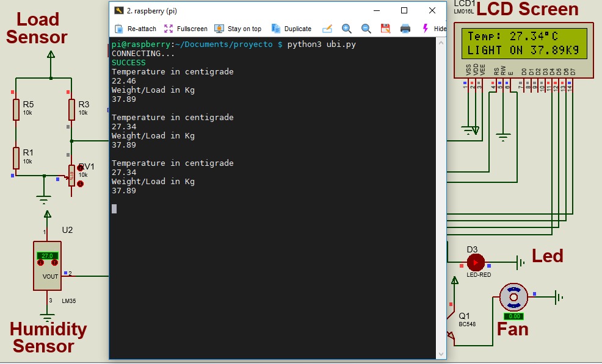Print terminal output with printer icon
The width and height of the screenshot is (602, 364).
click(405, 29)
